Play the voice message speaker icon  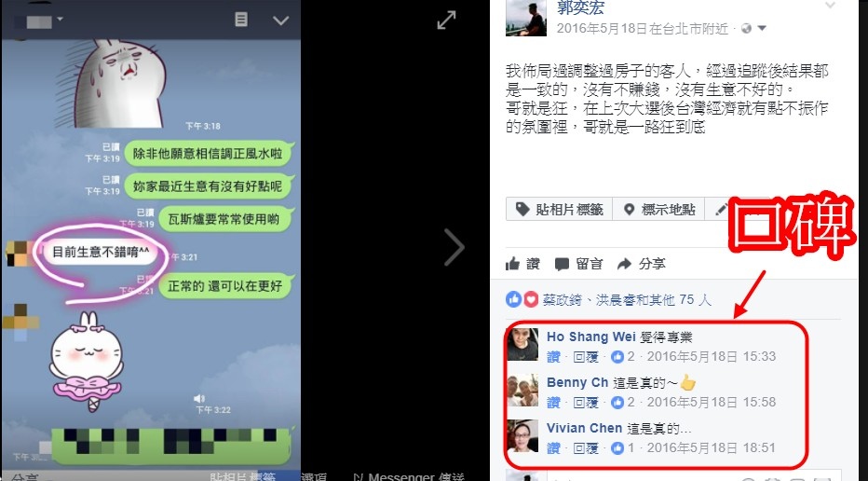pyautogui.click(x=199, y=398)
